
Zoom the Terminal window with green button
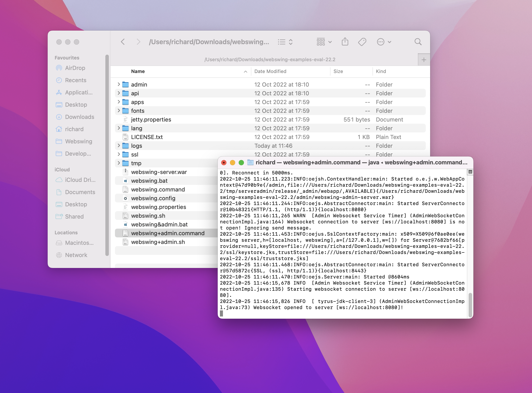241,162
